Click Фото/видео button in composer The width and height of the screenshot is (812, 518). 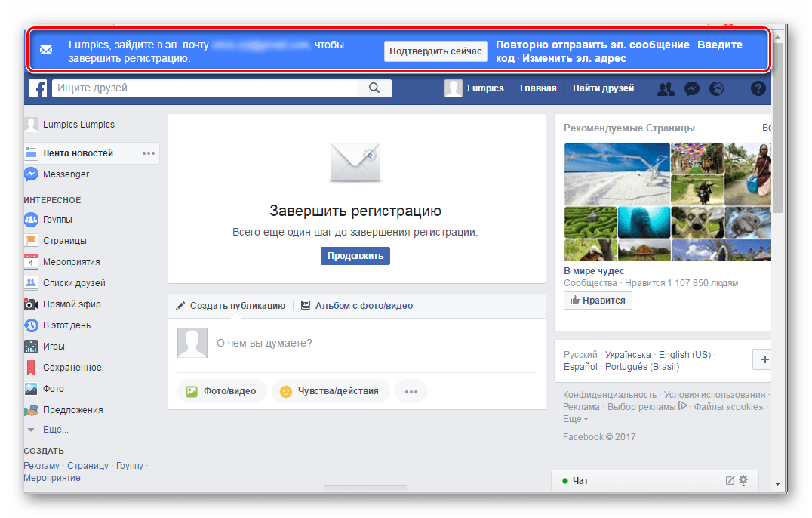[222, 392]
